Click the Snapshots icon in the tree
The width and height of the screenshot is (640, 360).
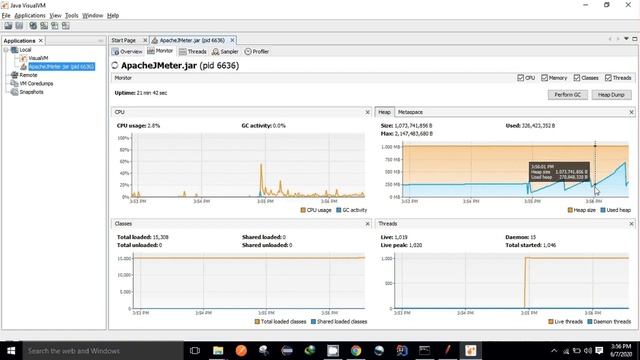15,92
